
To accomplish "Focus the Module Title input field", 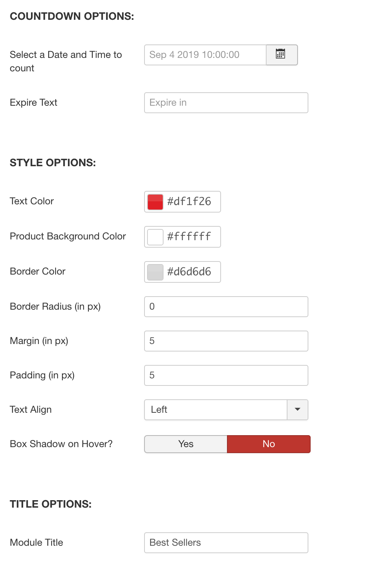I will [226, 543].
